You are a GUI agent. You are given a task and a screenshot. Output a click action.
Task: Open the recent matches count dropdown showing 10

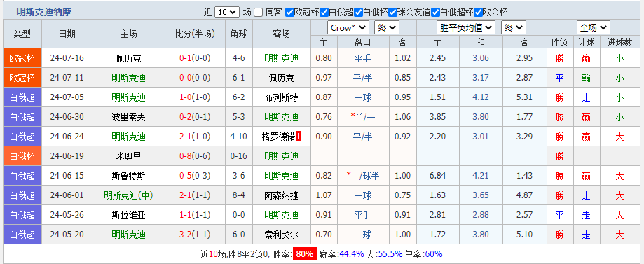(x=227, y=13)
